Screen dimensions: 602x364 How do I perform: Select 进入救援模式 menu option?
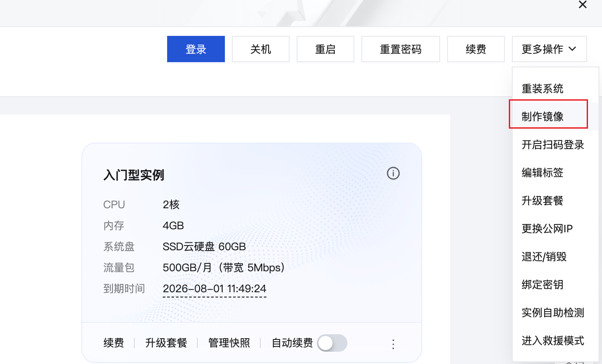coord(553,341)
